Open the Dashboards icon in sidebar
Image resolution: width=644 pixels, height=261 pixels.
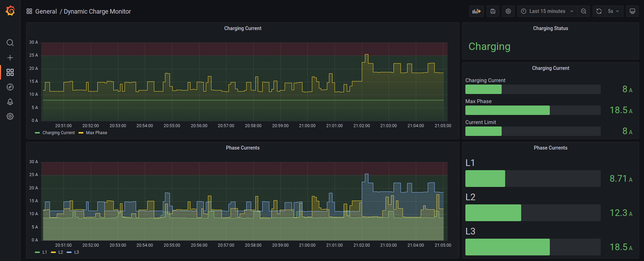tap(10, 72)
